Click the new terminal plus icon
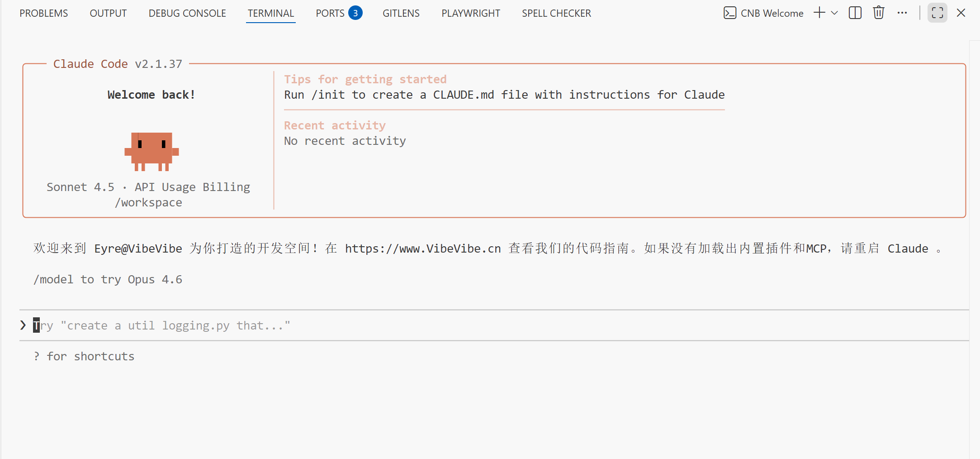This screenshot has height=459, width=980. [819, 13]
